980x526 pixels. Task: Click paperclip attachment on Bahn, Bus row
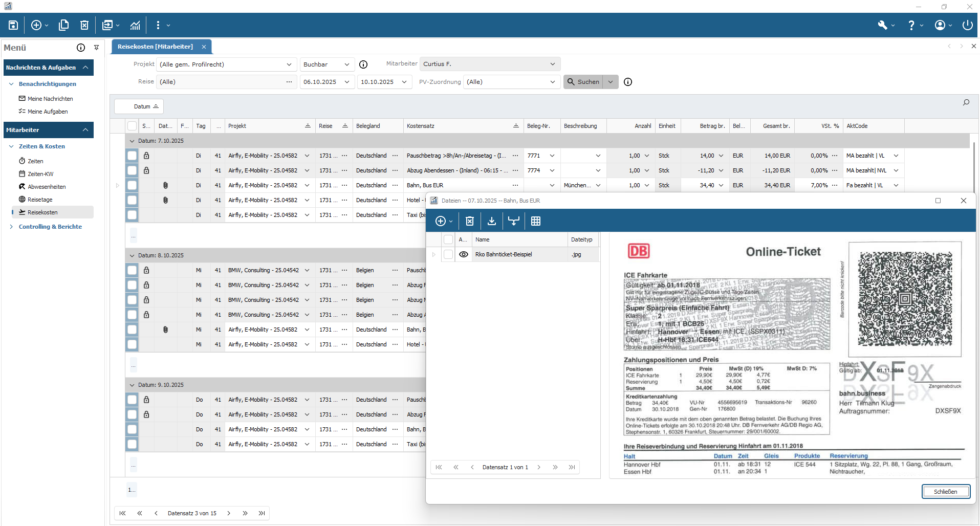click(x=165, y=185)
